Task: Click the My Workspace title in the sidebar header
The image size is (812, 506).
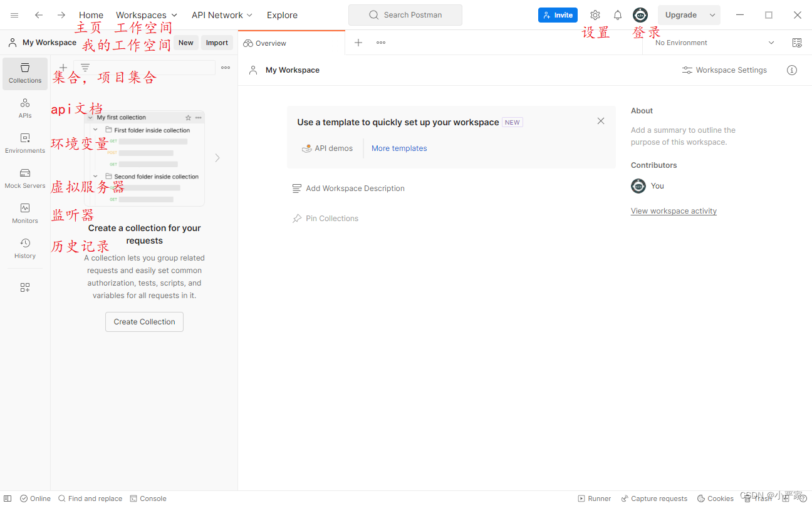Action: click(49, 43)
